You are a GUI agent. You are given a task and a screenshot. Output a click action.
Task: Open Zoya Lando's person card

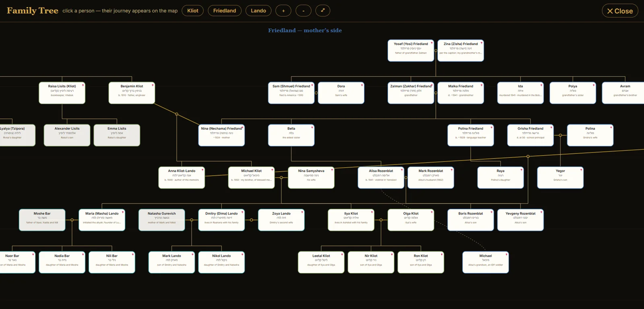point(281,220)
